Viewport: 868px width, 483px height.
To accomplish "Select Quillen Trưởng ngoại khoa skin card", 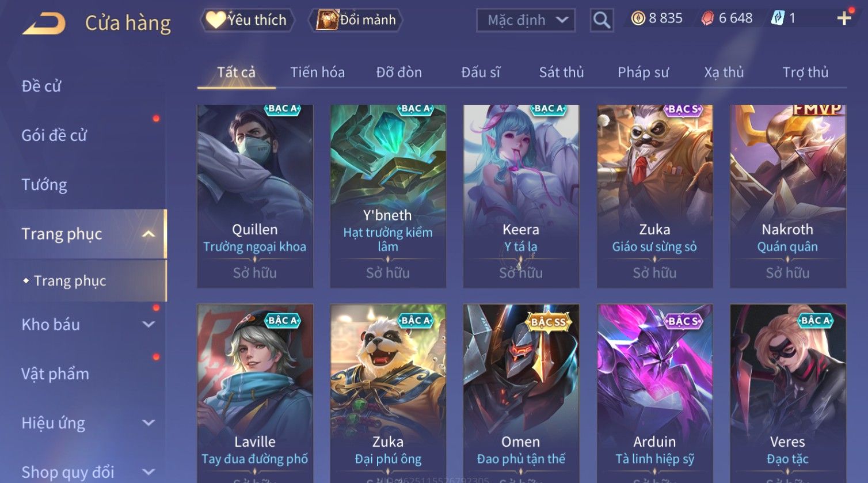I will pos(255,196).
